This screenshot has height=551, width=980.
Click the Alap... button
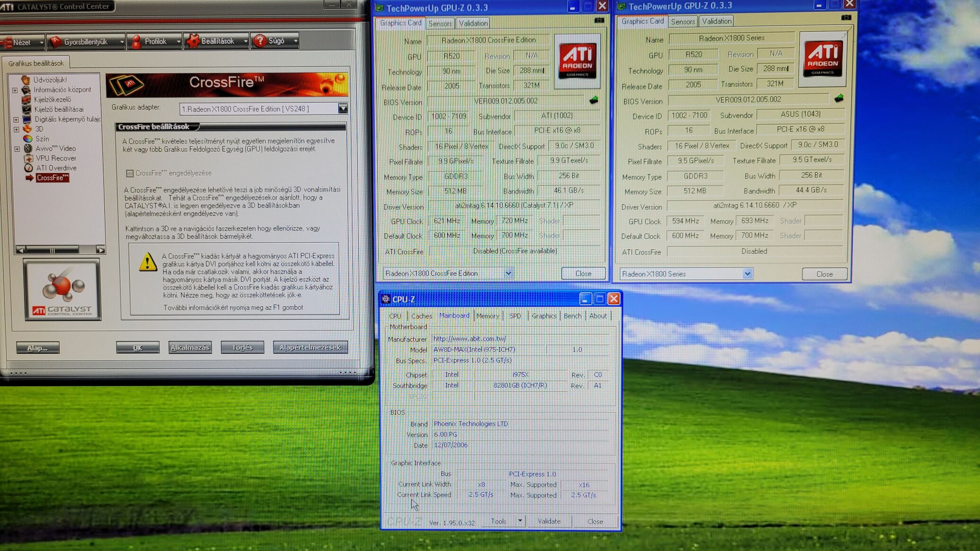point(38,348)
